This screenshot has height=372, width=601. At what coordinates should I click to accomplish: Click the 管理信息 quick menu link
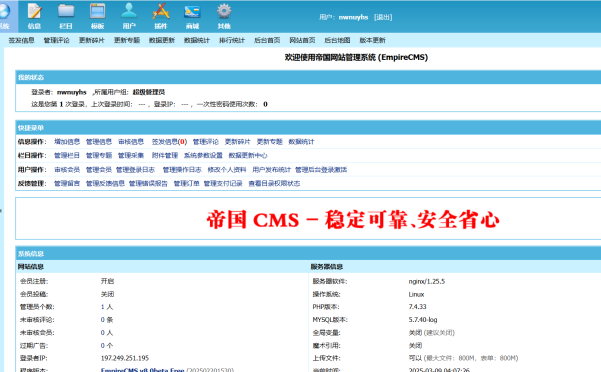click(99, 142)
